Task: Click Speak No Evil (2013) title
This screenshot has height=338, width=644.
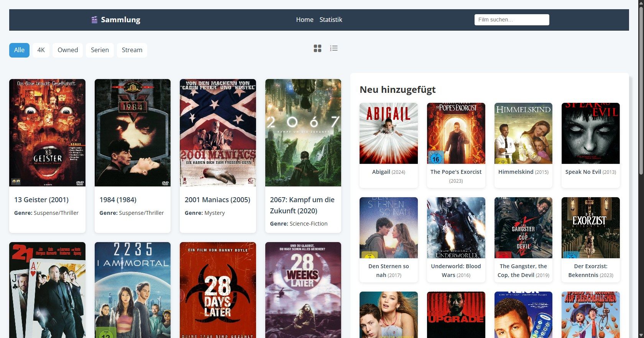Action: (591, 172)
